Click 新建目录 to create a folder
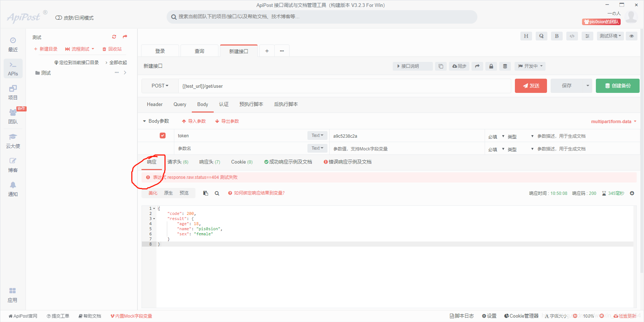Screen dimensions: 644x322 tap(46, 49)
